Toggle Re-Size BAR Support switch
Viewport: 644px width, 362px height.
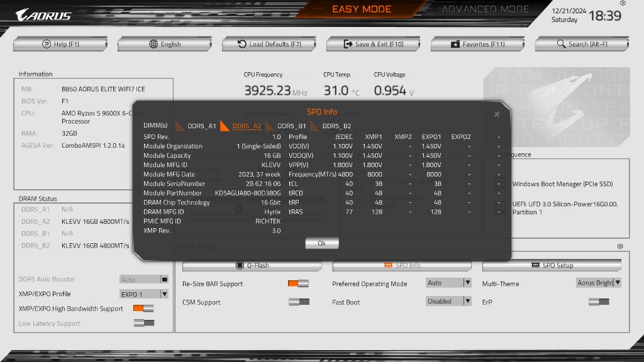point(298,283)
